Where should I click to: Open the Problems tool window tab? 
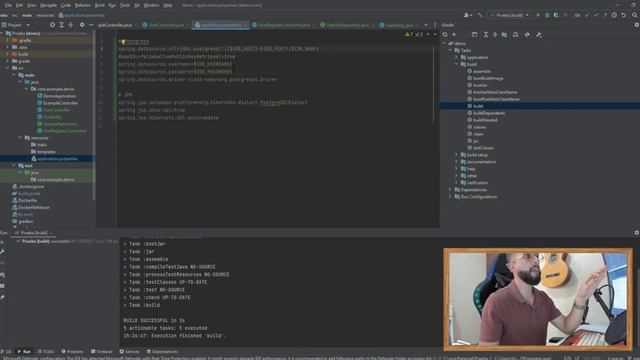(x=72, y=351)
